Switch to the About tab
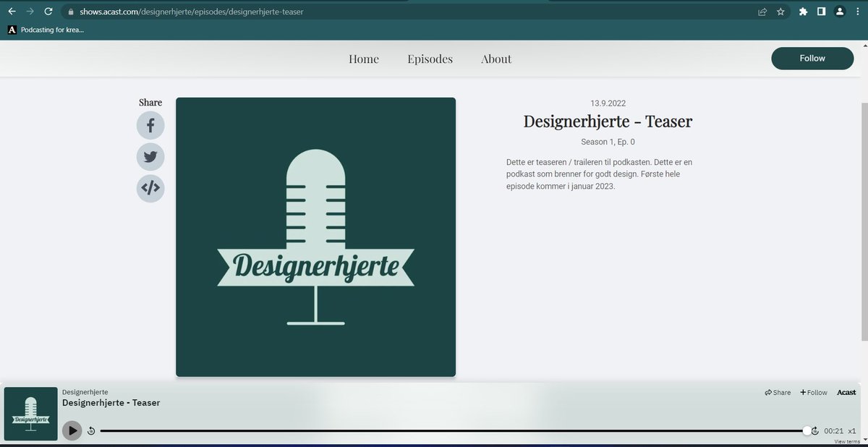Screen dimensions: 868x447 [496, 59]
